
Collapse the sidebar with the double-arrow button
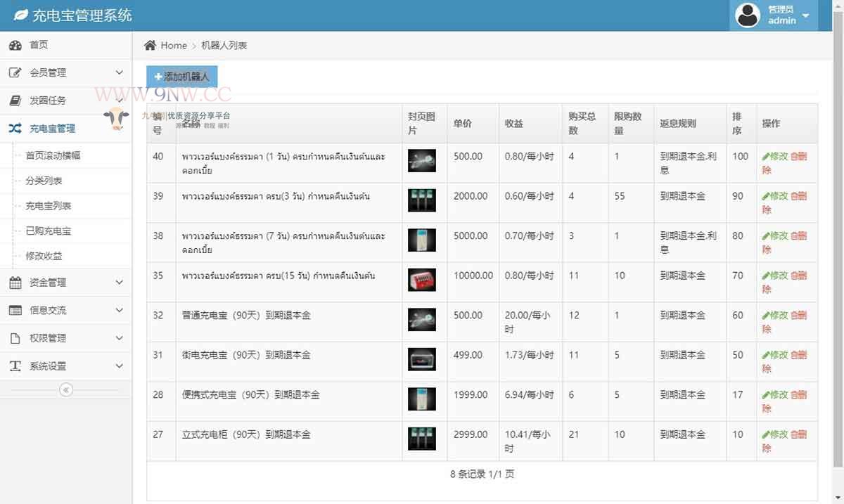[66, 389]
